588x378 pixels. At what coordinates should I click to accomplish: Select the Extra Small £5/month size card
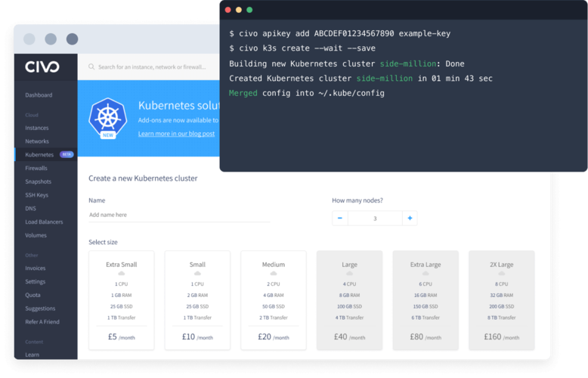(122, 300)
